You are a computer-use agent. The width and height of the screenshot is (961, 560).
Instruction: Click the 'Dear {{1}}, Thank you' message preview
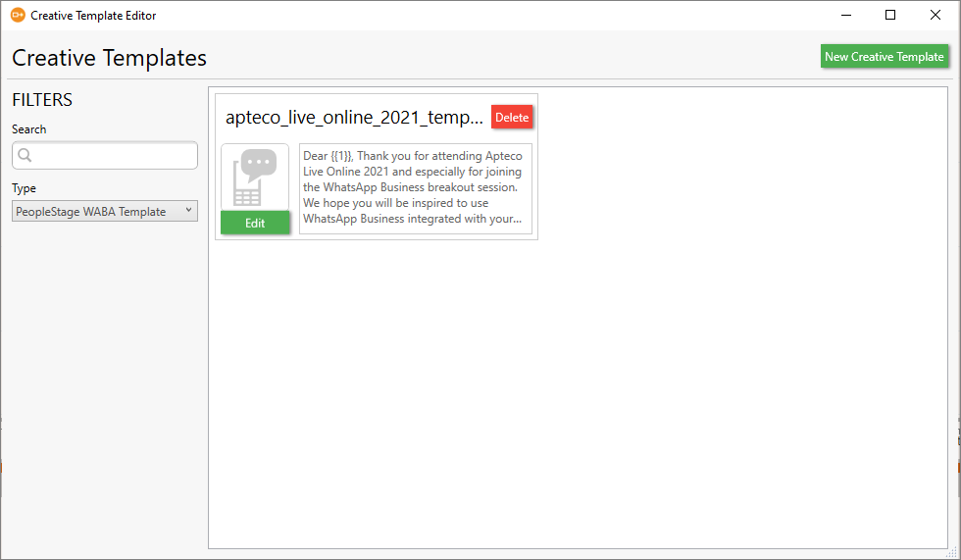(416, 188)
